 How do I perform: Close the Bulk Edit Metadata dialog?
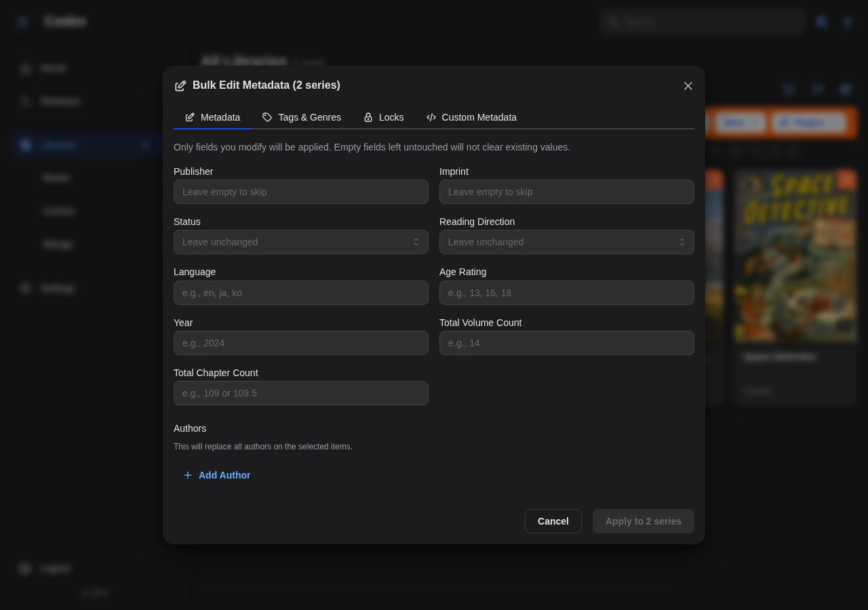tap(688, 86)
